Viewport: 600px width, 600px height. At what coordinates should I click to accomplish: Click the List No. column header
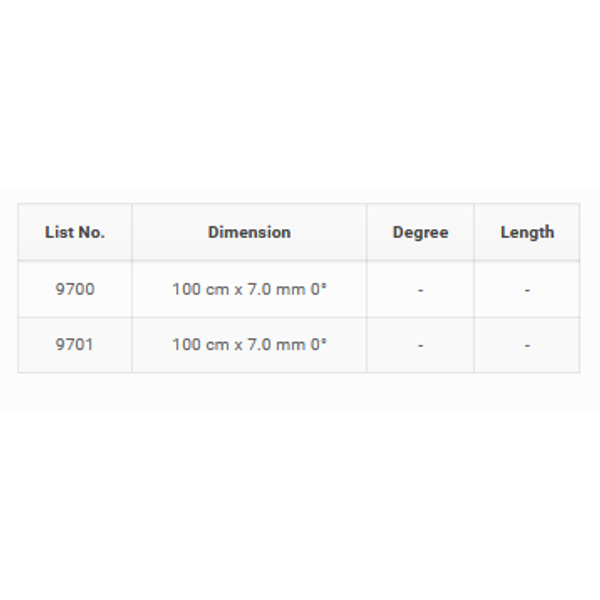pos(75,232)
